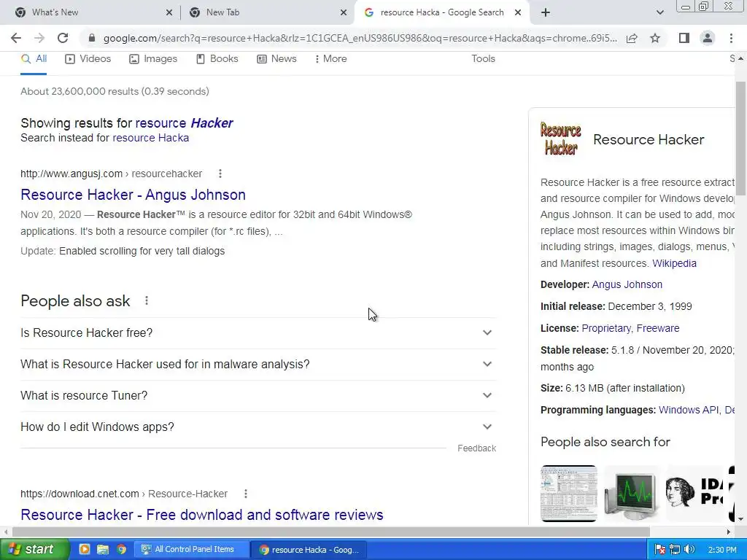747x560 pixels.
Task: Expand 'Is Resource Hacker free?' question
Action: (258, 332)
